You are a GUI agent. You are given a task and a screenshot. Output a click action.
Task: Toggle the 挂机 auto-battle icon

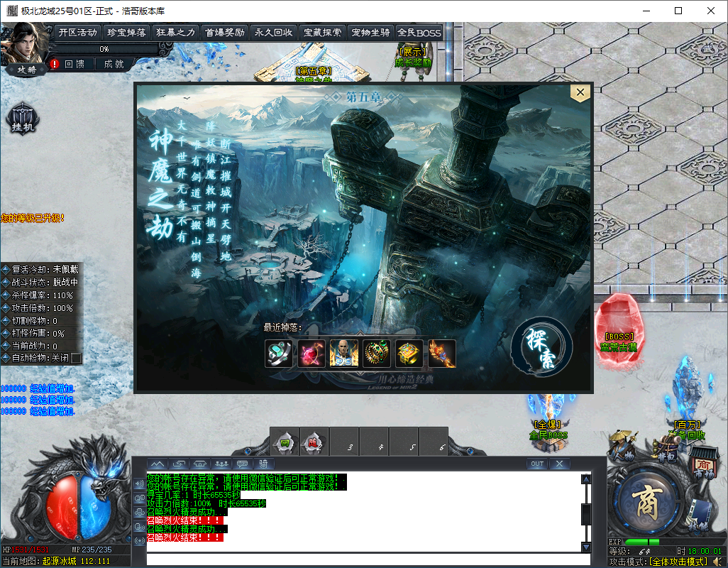point(22,120)
